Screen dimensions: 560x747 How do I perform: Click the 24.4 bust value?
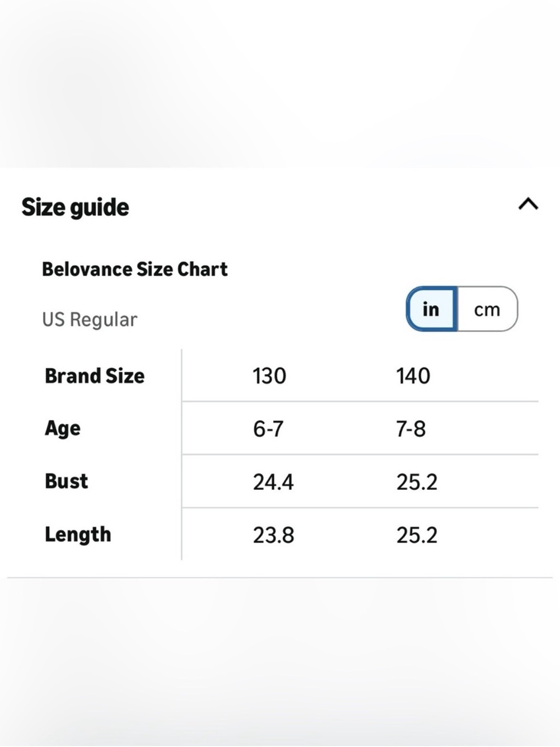click(273, 482)
